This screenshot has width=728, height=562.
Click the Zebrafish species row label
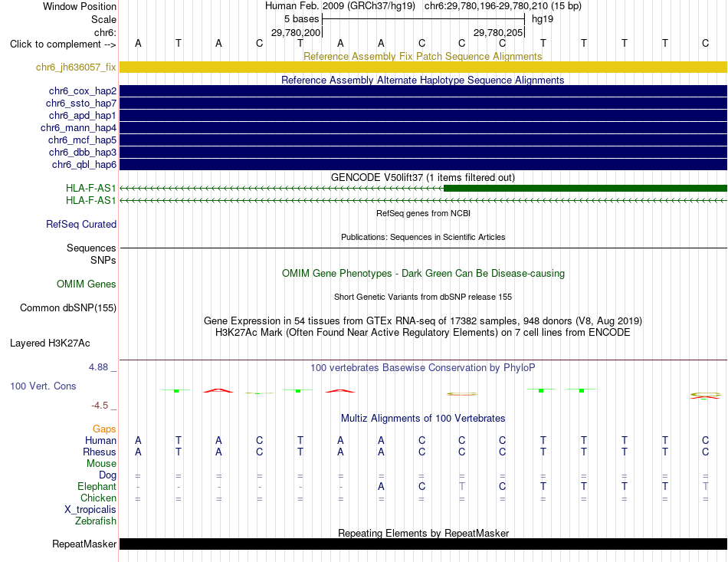(x=96, y=521)
